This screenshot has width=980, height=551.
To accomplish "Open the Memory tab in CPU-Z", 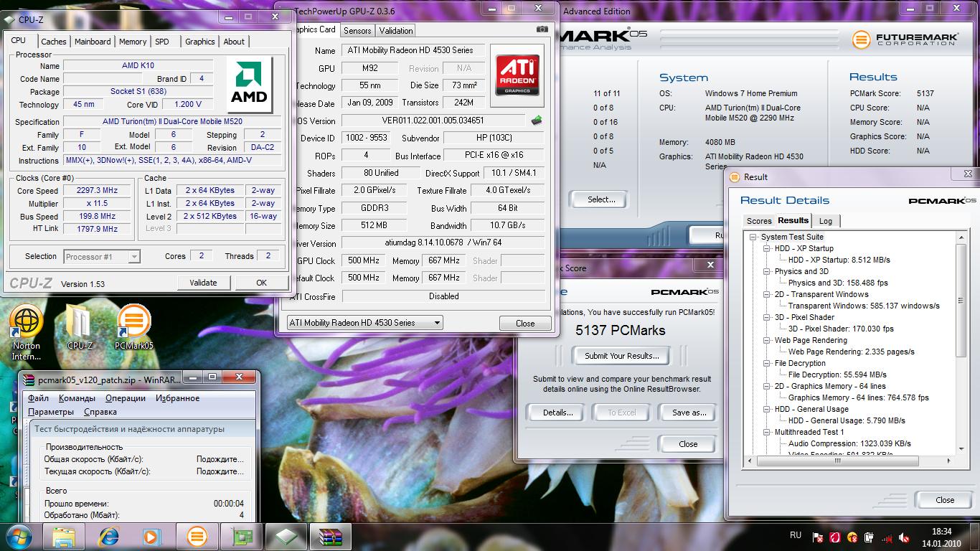I will pos(133,42).
